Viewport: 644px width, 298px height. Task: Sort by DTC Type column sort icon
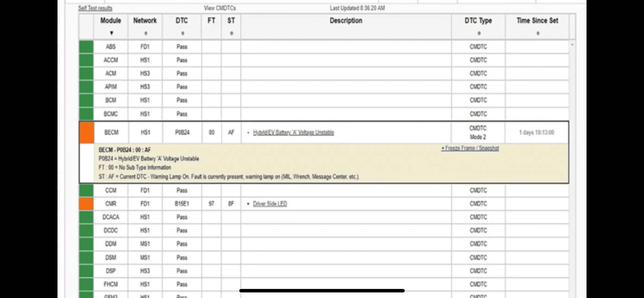click(x=479, y=33)
